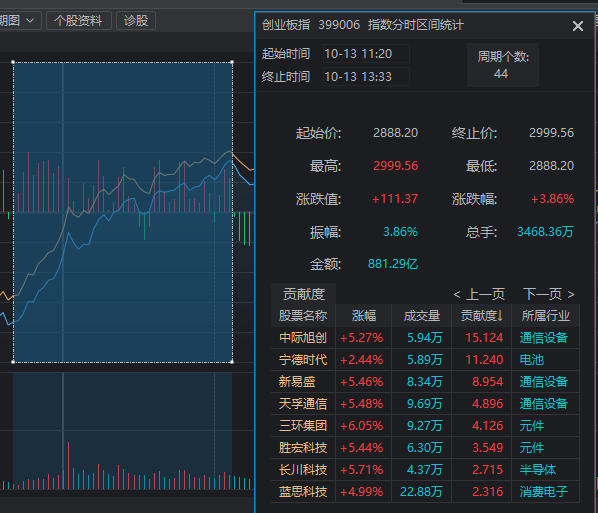
Task: Click volume 22.88万 for 蓝思科技
Action: [421, 492]
